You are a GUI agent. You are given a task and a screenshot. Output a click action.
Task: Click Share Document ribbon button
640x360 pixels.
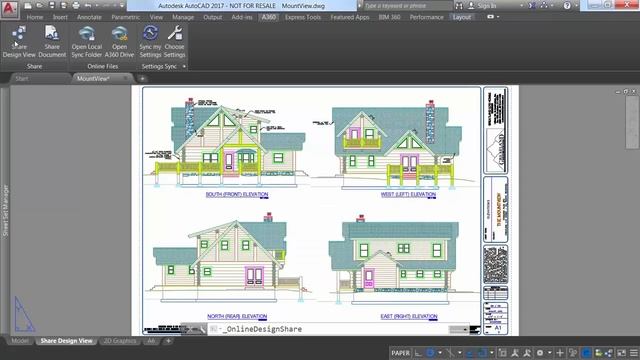pyautogui.click(x=52, y=42)
